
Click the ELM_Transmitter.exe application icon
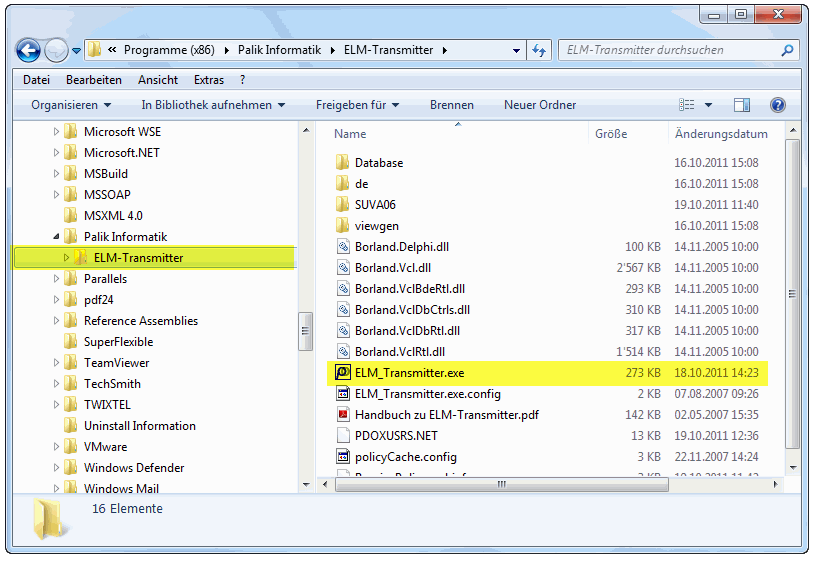[x=341, y=373]
